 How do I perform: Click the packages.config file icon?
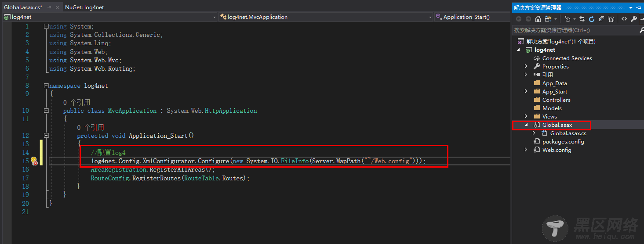click(x=537, y=141)
